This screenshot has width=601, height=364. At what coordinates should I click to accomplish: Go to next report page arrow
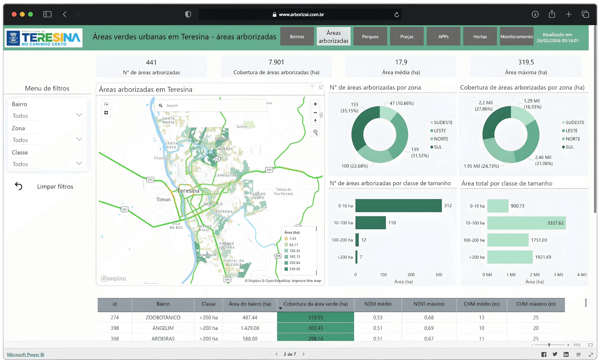304,354
